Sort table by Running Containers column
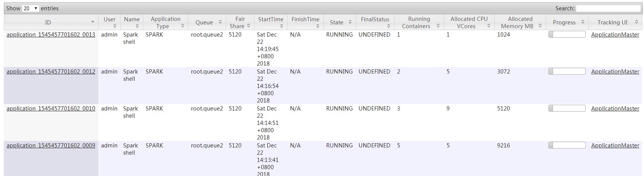 click(x=419, y=22)
